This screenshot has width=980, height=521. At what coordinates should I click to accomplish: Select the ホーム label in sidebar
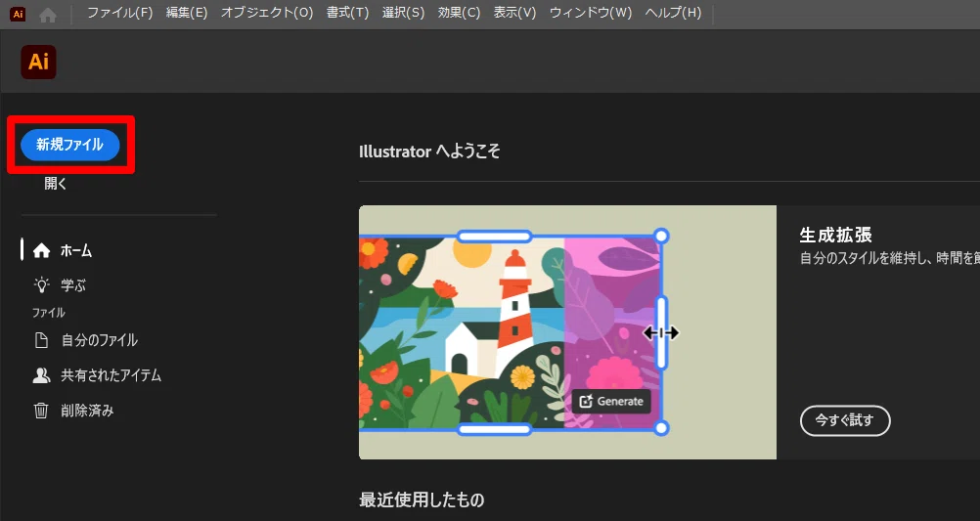(x=76, y=251)
